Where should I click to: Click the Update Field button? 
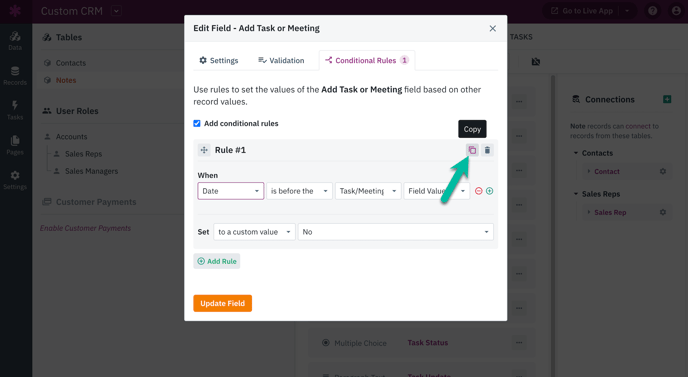(222, 303)
